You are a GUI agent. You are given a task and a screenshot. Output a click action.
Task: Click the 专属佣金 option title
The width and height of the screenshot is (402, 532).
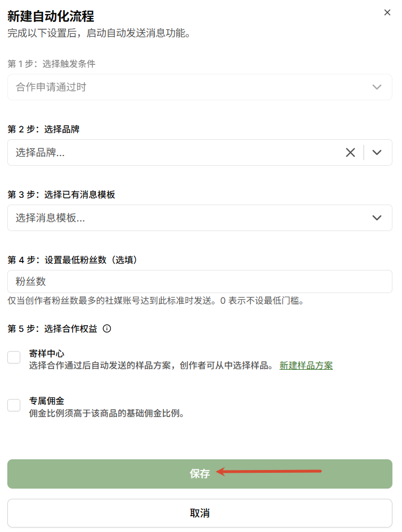pos(46,401)
